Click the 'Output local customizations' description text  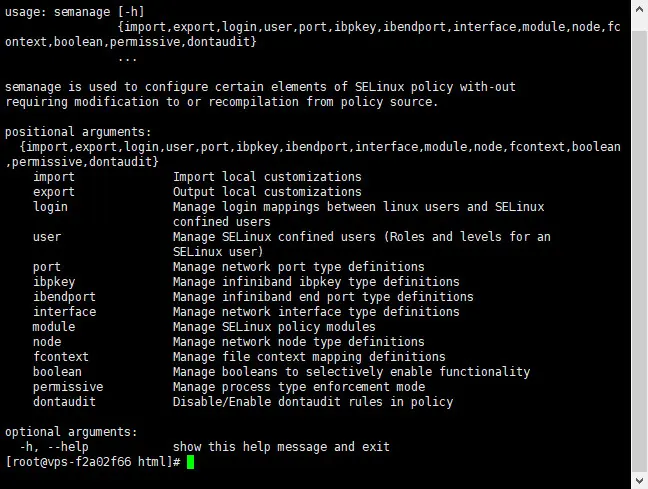[x=267, y=192]
